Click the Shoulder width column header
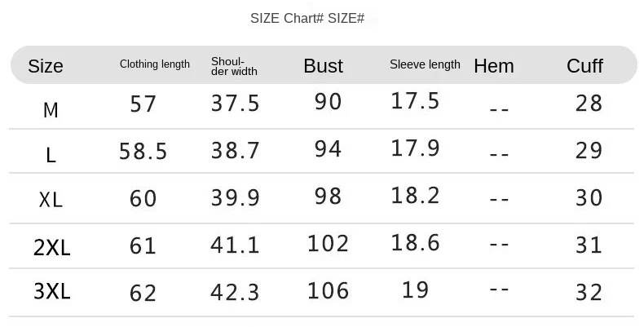644x327 pixels. click(234, 66)
